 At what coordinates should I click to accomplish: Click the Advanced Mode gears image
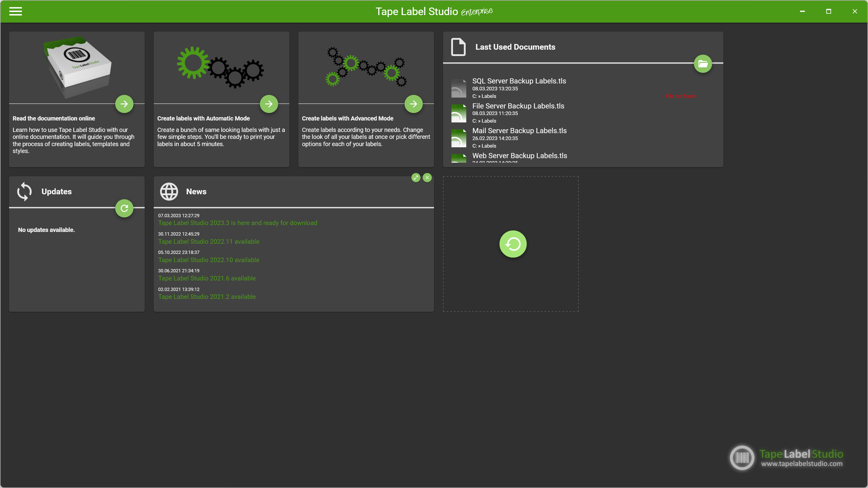[x=366, y=67]
